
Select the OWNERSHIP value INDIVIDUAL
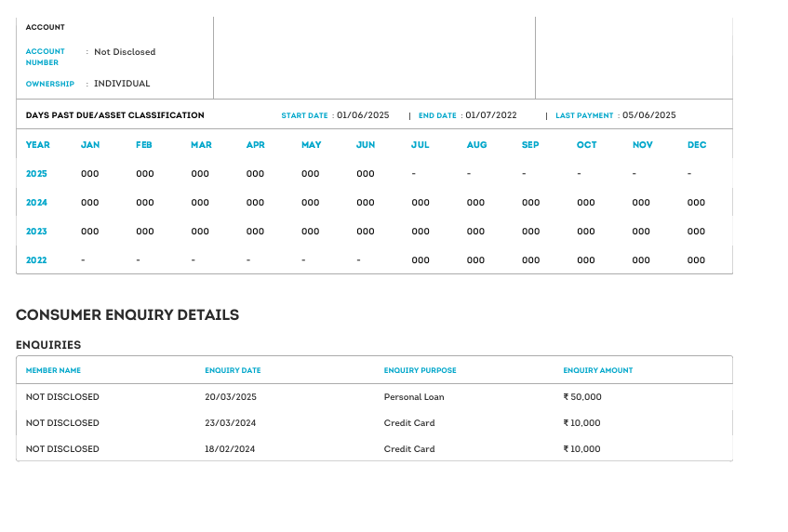(x=122, y=84)
